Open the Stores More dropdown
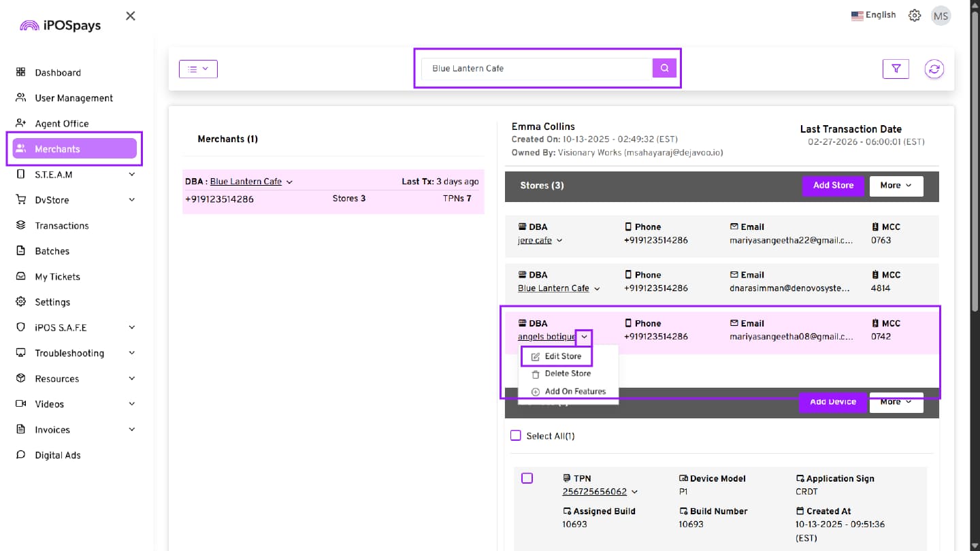The height and width of the screenshot is (551, 980). 896,186
